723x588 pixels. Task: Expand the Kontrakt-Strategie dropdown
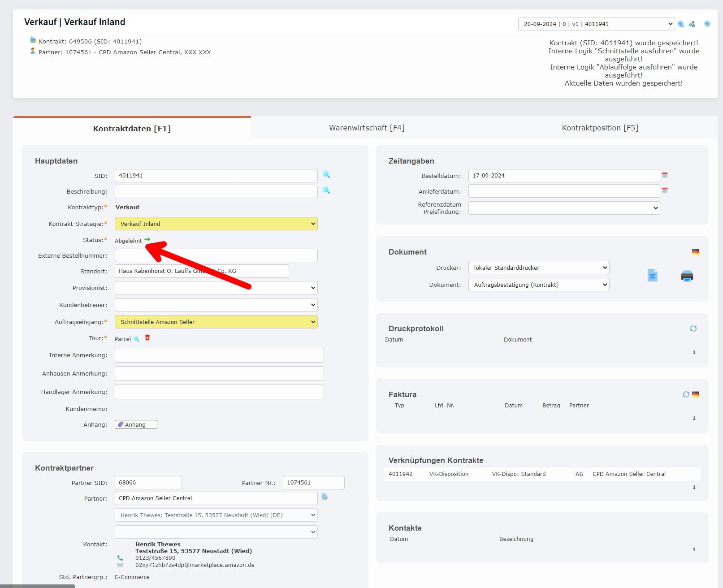pyautogui.click(x=216, y=224)
